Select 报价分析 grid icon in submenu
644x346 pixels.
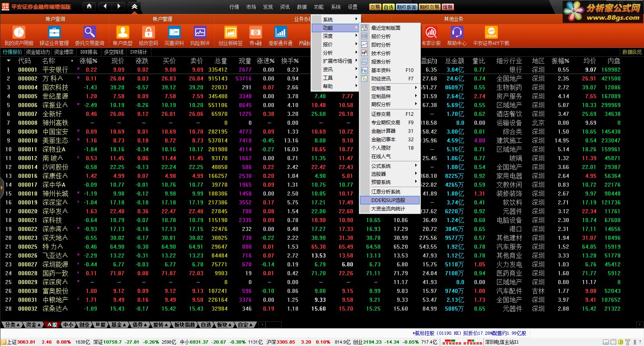click(x=364, y=36)
